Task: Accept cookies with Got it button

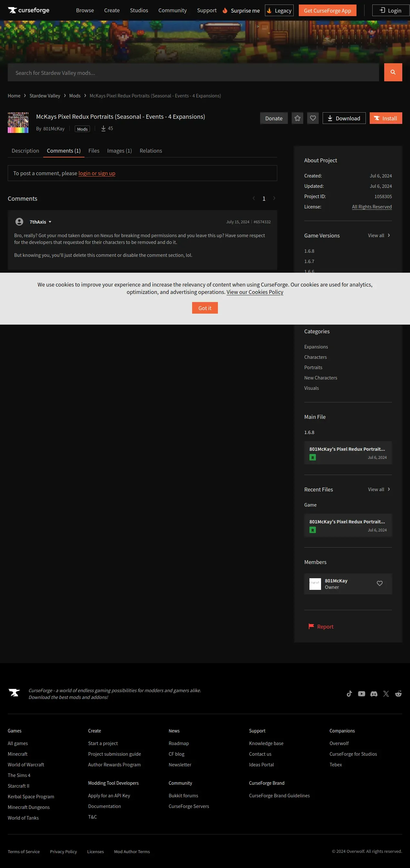Action: (x=205, y=308)
